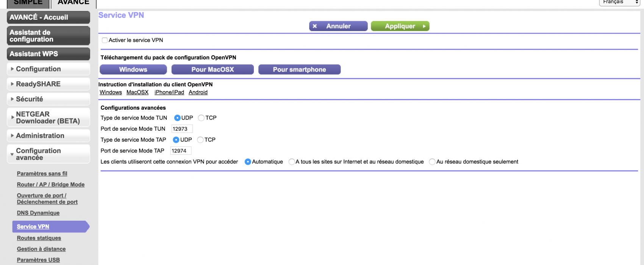
Task: Select TCP for Mode TAP service type
Action: (x=200, y=140)
